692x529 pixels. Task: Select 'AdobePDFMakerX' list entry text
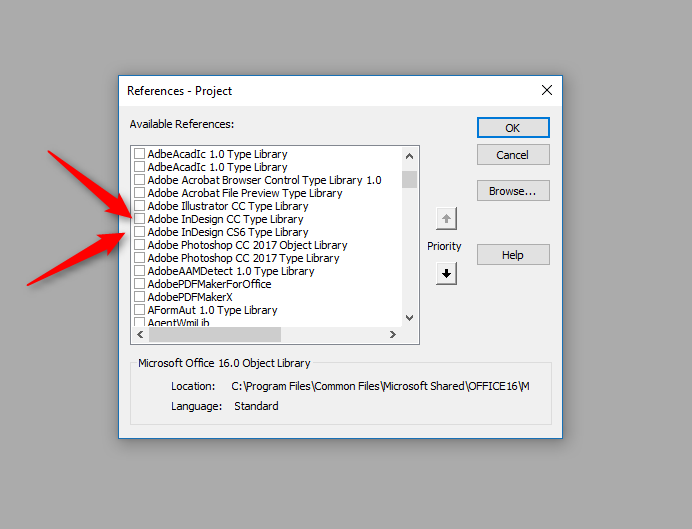tap(190, 297)
